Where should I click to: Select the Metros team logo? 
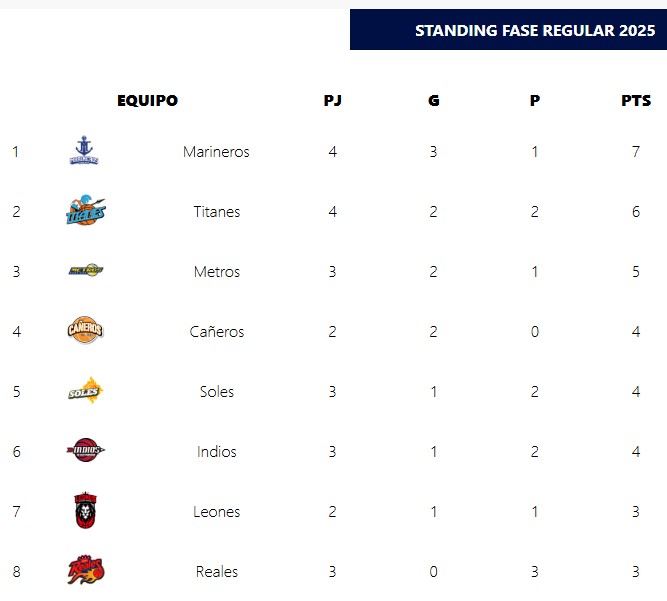(x=85, y=271)
